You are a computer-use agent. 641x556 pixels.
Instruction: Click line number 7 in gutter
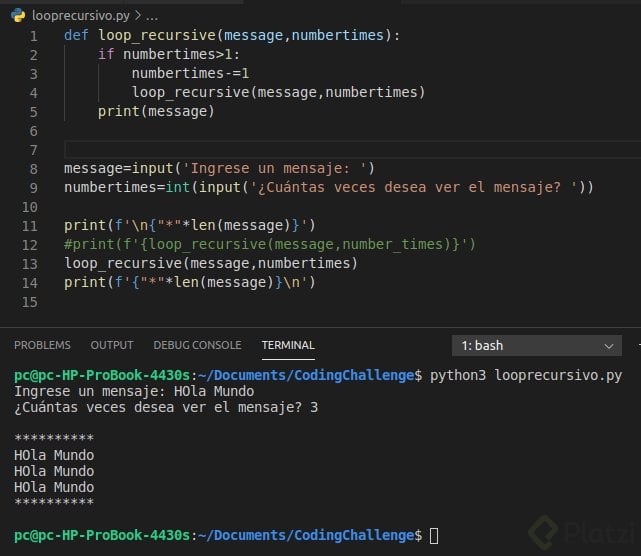[x=34, y=150]
